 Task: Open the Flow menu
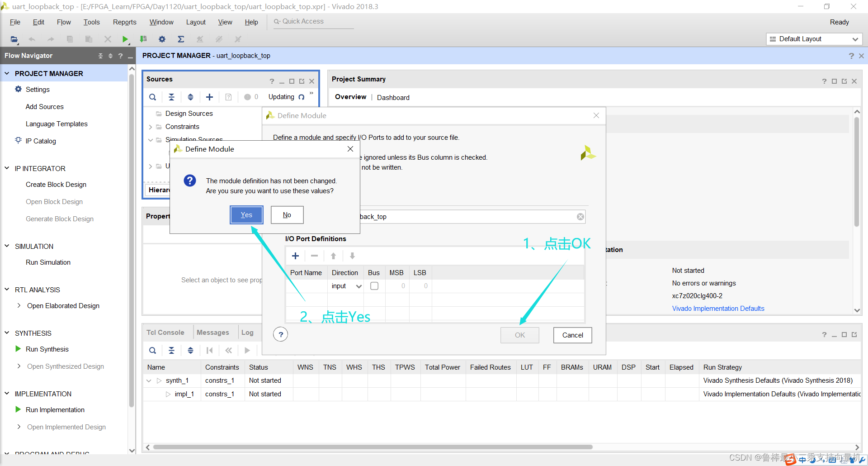(x=64, y=22)
